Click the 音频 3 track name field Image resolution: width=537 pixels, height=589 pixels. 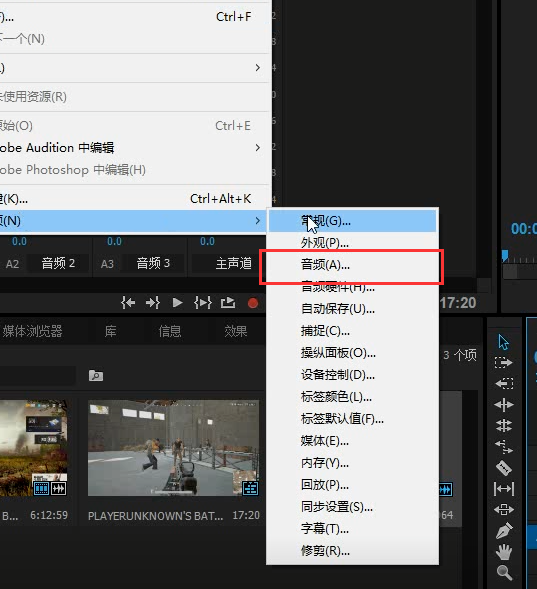[x=154, y=263]
